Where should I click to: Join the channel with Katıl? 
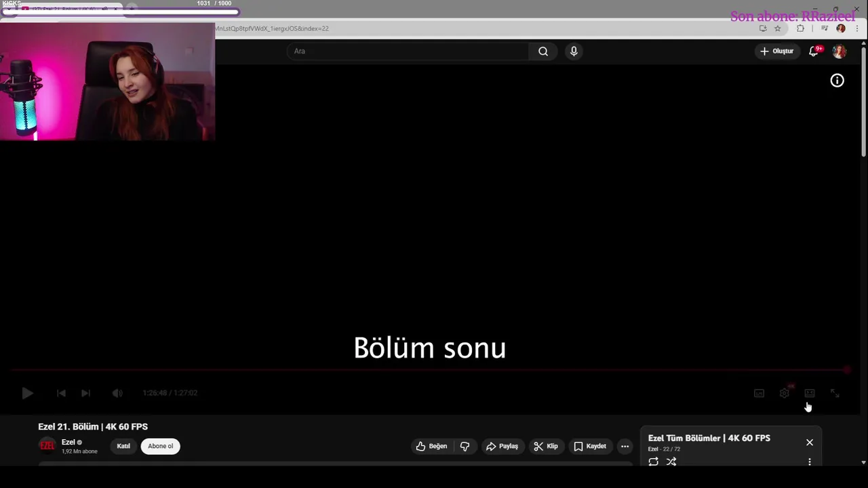pyautogui.click(x=123, y=446)
